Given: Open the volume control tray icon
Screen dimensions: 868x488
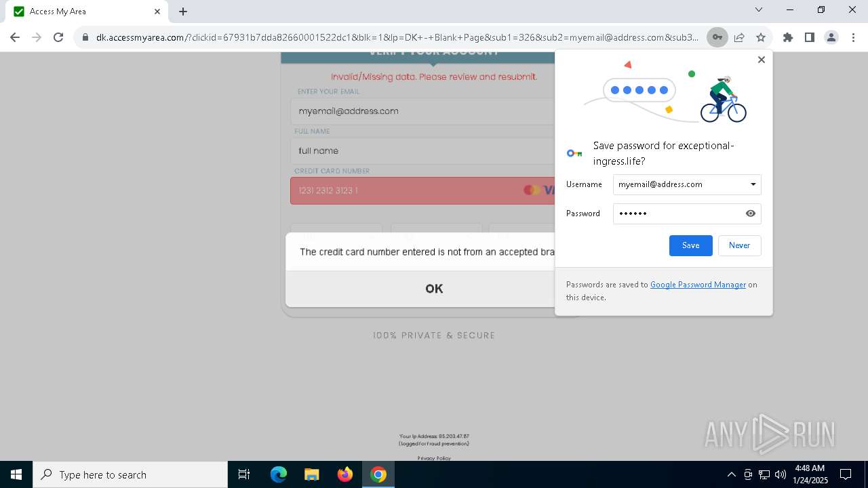Looking at the screenshot, I should click(781, 474).
